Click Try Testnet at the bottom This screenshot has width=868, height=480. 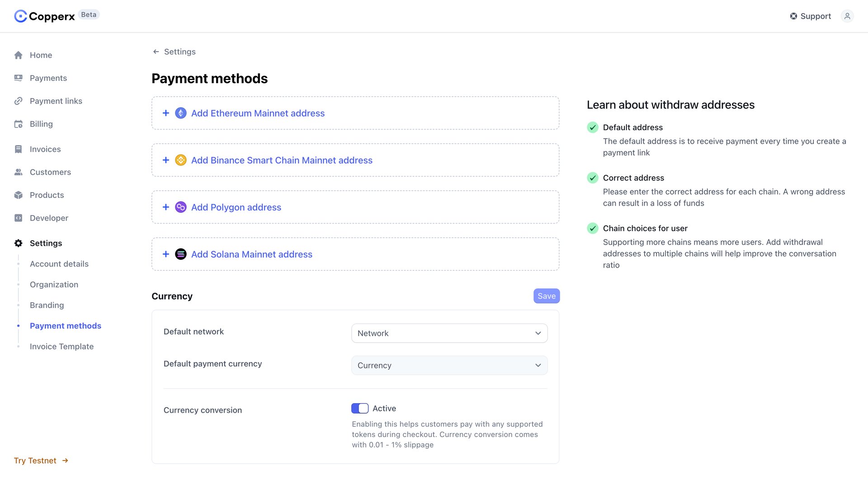[35, 460]
